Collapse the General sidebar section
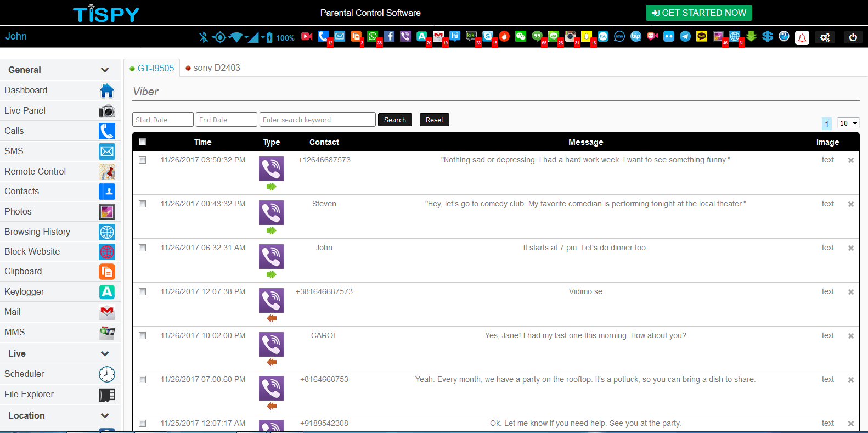The width and height of the screenshot is (868, 433). pyautogui.click(x=105, y=70)
